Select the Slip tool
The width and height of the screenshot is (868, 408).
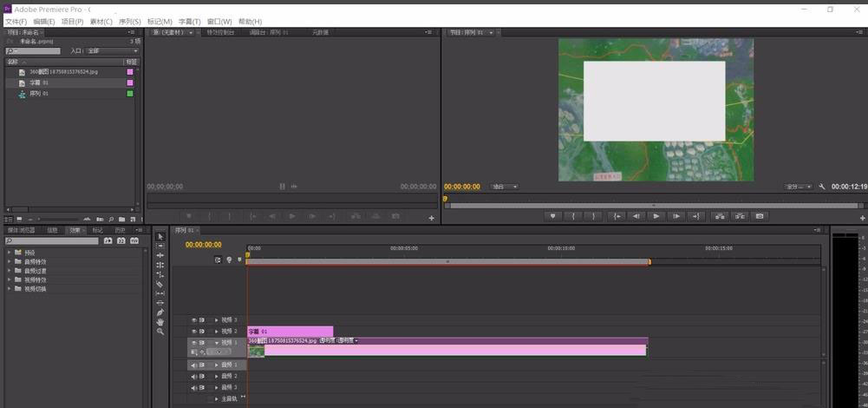point(160,293)
